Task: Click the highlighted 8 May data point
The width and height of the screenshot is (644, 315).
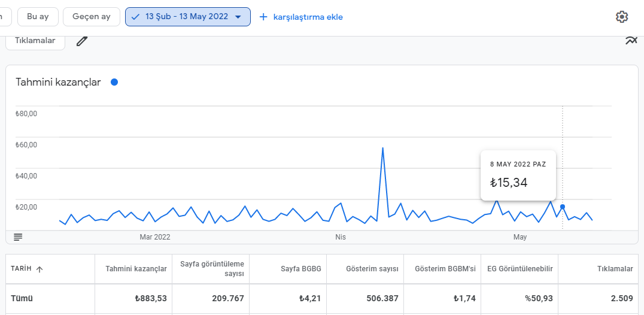Action: coord(563,207)
